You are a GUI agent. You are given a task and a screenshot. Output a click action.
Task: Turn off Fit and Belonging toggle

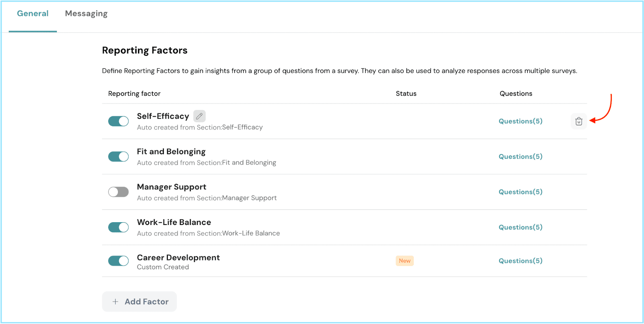(118, 157)
